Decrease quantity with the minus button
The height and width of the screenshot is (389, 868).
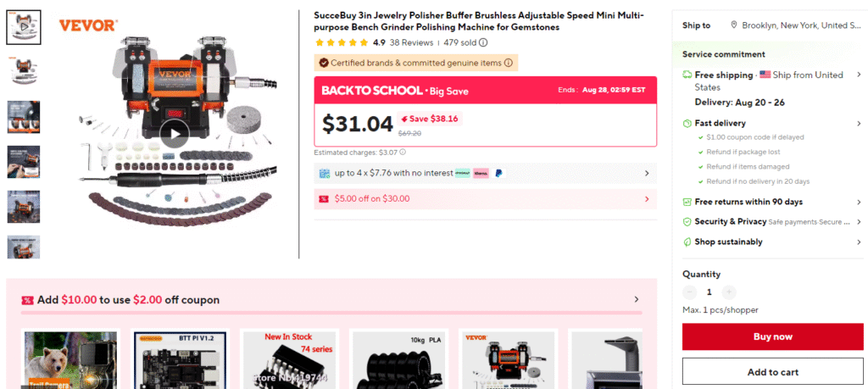[689, 292]
